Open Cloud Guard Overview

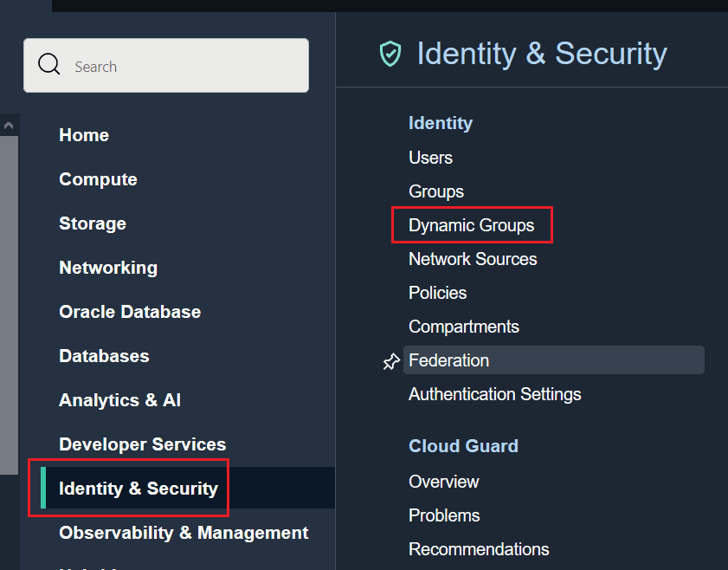[x=443, y=482]
